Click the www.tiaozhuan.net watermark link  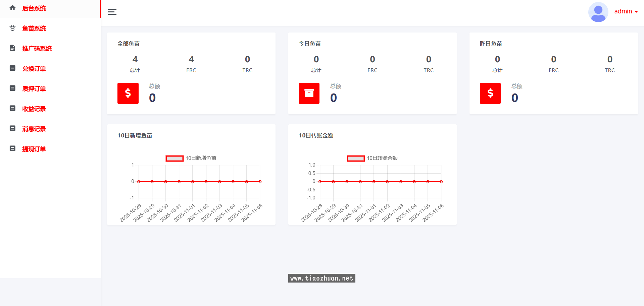click(x=321, y=278)
